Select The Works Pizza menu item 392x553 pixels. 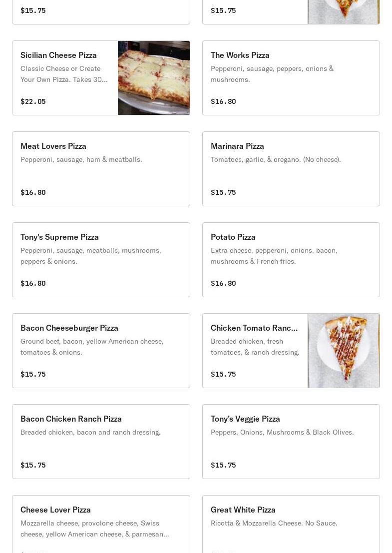point(240,55)
